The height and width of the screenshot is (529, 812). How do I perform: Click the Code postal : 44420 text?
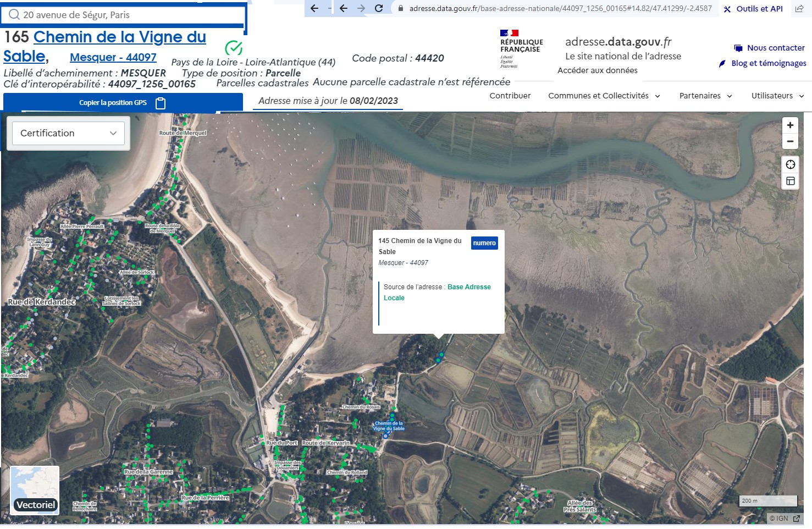tap(398, 58)
